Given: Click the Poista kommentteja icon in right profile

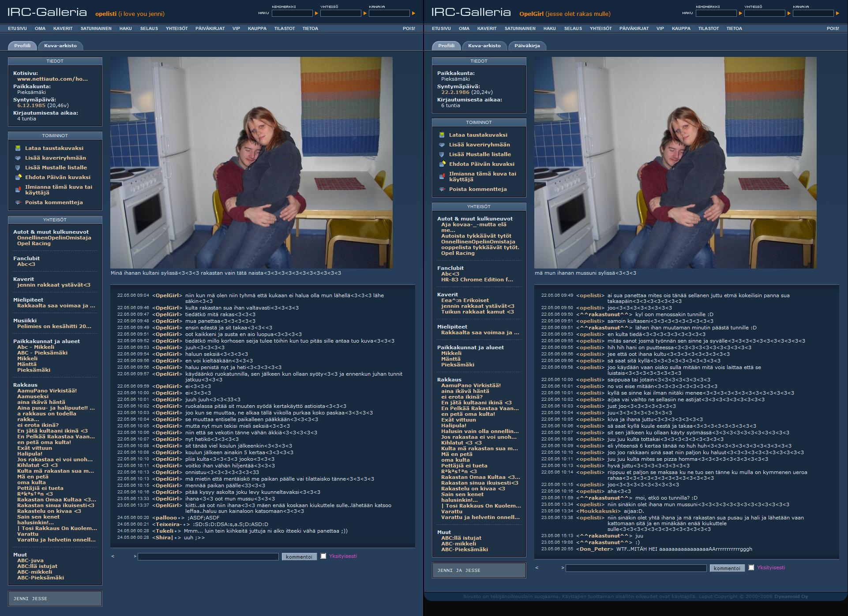Looking at the screenshot, I should [442, 189].
